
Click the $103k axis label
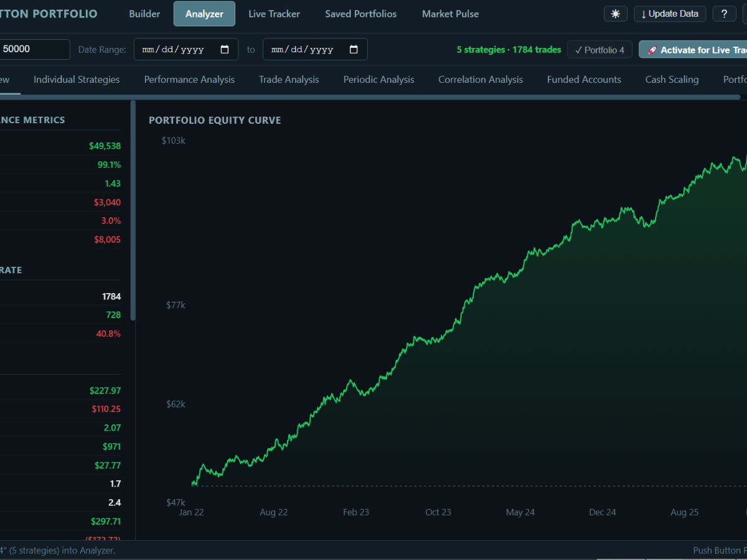click(174, 141)
